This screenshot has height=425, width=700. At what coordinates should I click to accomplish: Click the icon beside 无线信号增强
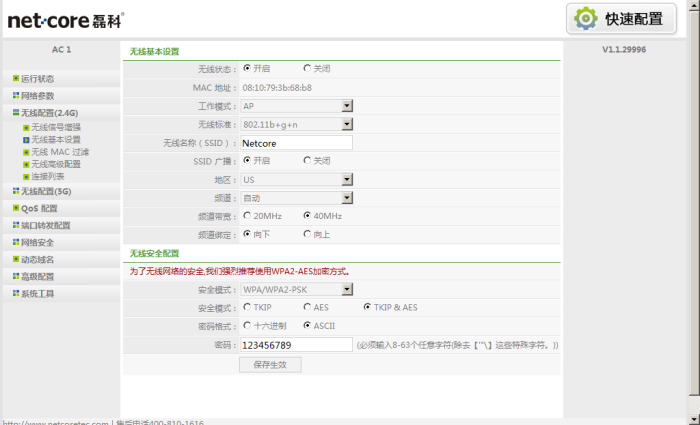26,128
